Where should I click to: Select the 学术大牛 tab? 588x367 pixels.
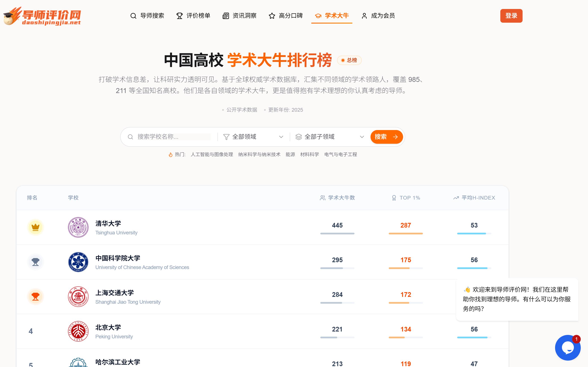point(332,16)
